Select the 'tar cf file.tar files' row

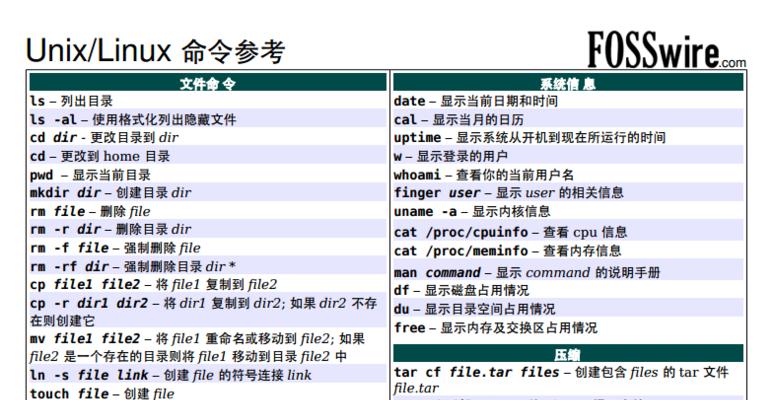point(568,380)
